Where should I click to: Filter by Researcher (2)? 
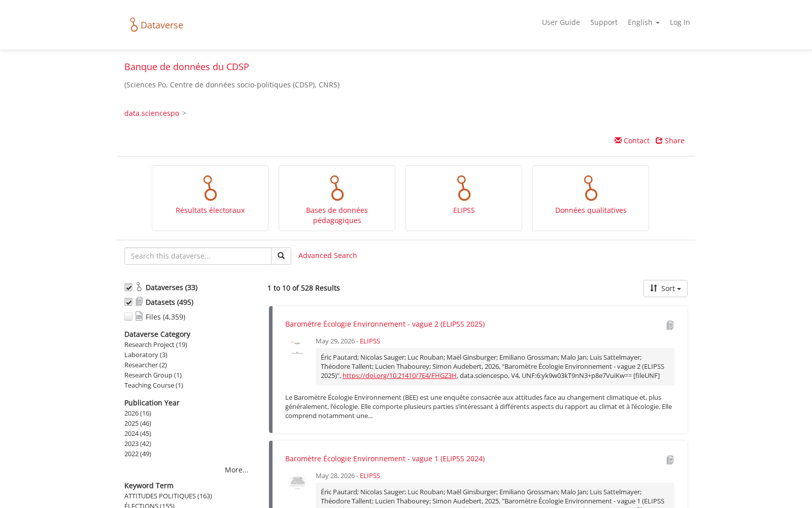tap(146, 365)
